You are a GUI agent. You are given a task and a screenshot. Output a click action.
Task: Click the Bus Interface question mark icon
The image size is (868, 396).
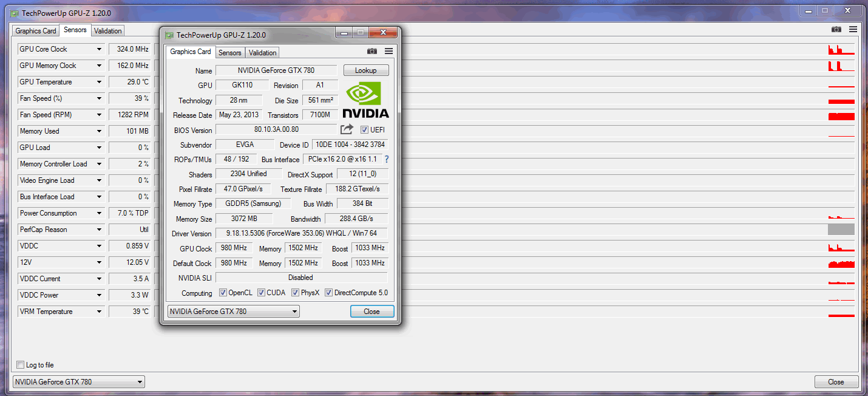(386, 159)
